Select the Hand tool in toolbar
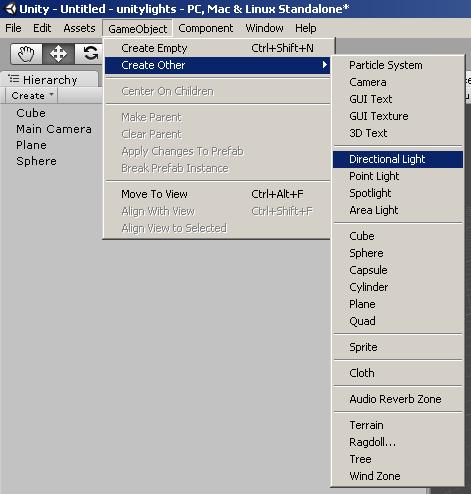This screenshot has width=471, height=494. [x=26, y=54]
